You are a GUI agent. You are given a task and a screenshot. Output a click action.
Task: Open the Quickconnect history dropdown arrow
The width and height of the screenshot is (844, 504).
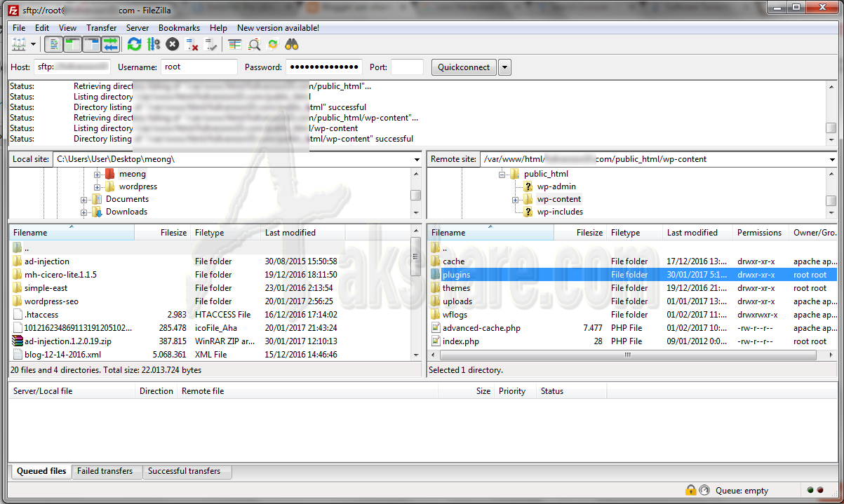click(504, 67)
